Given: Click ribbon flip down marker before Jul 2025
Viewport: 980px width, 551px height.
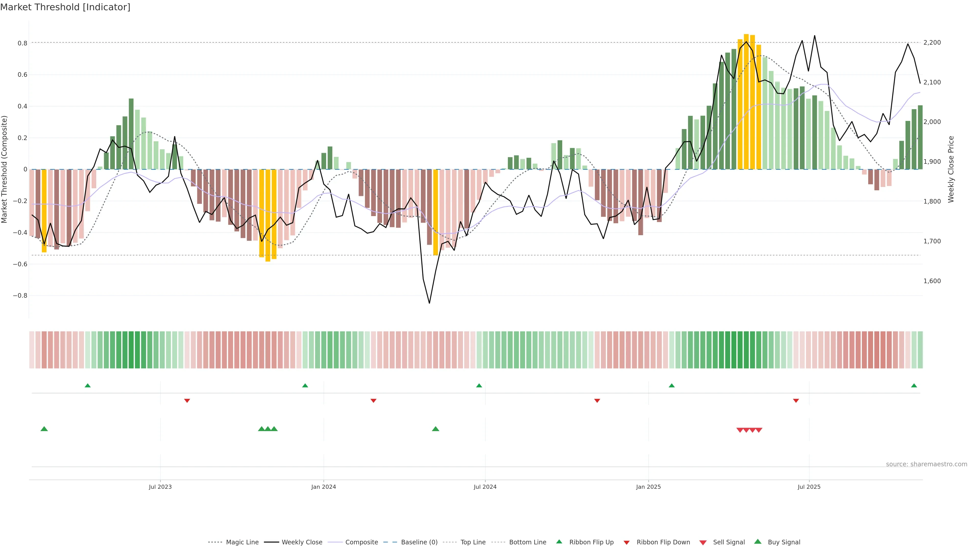Looking at the screenshot, I should coord(796,400).
